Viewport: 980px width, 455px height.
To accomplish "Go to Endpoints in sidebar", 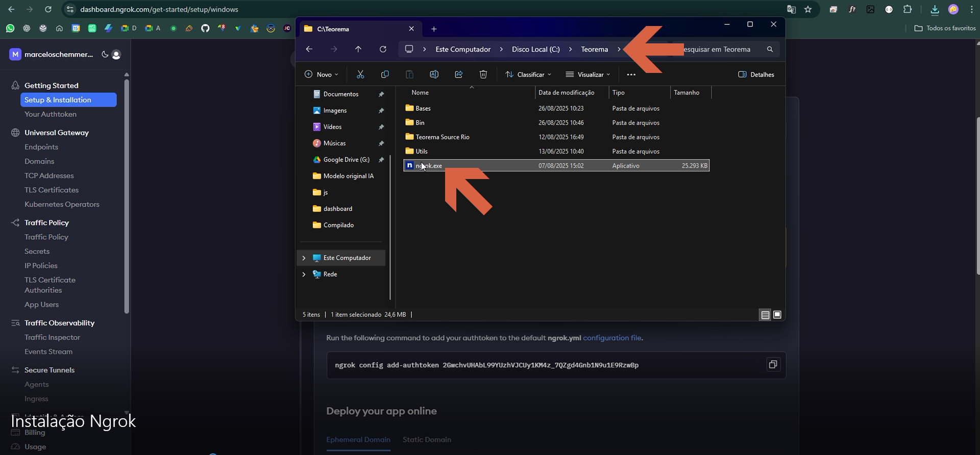I will click(x=41, y=147).
